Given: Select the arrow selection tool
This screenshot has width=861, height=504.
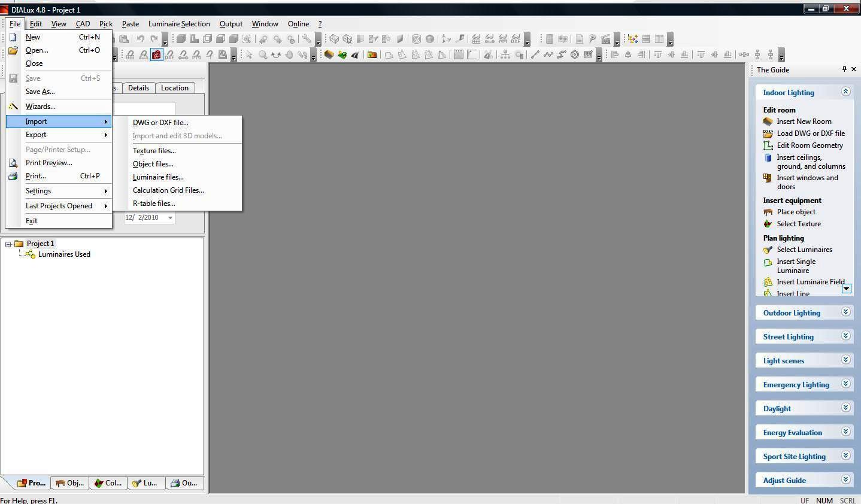Looking at the screenshot, I should click(249, 54).
